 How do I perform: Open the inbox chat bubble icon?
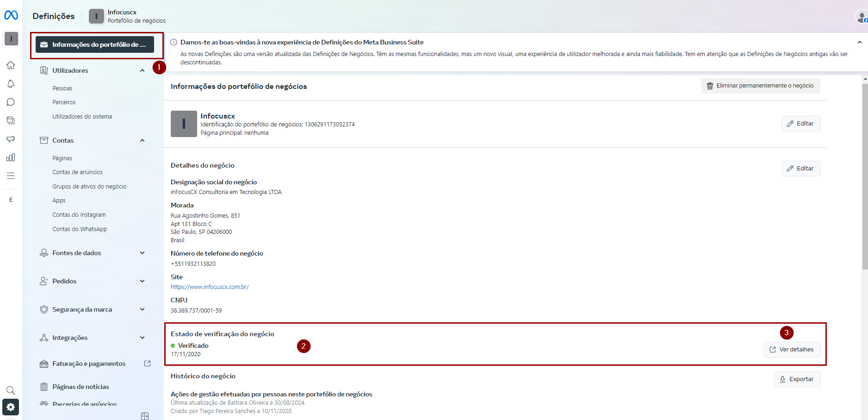coord(11,102)
